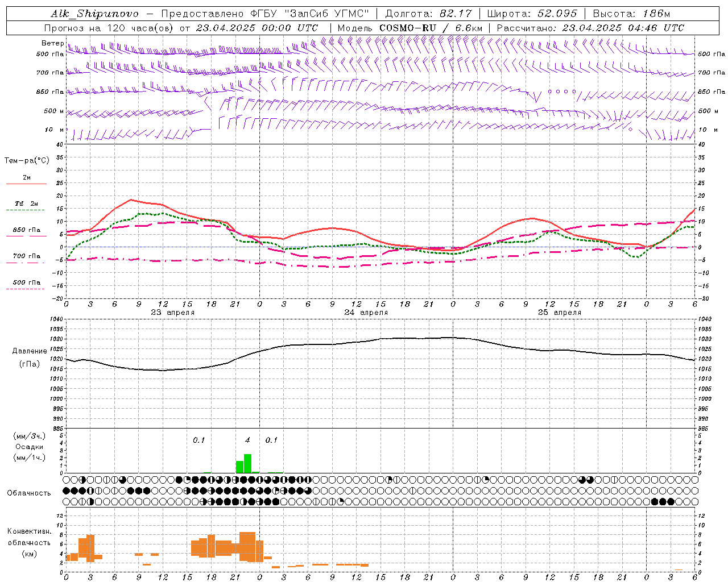The image size is (728, 582).
Task: Click the Осадки precipitation label
Action: coord(30,447)
